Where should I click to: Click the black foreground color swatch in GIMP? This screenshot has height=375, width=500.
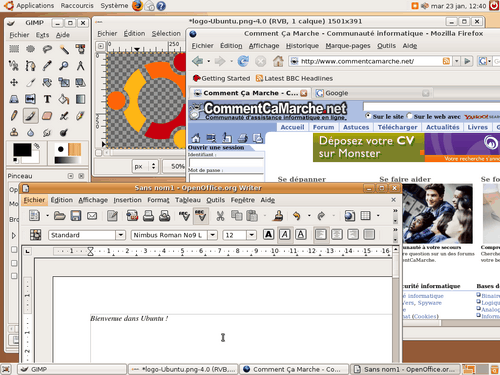click(x=22, y=150)
